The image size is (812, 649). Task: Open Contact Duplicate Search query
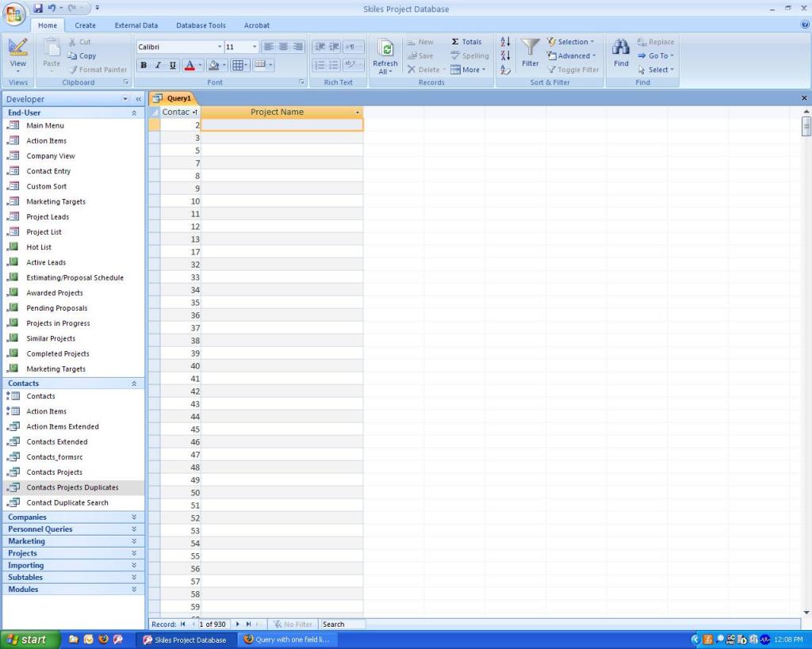point(67,502)
